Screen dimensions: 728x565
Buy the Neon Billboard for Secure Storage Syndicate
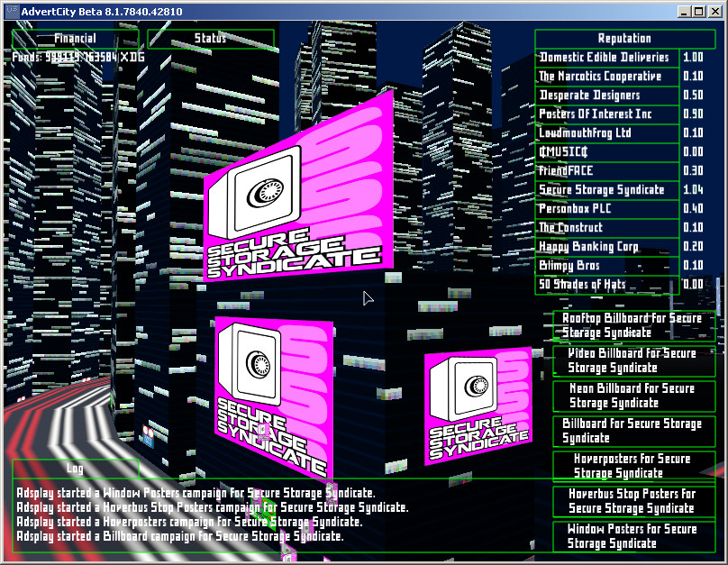(633, 395)
